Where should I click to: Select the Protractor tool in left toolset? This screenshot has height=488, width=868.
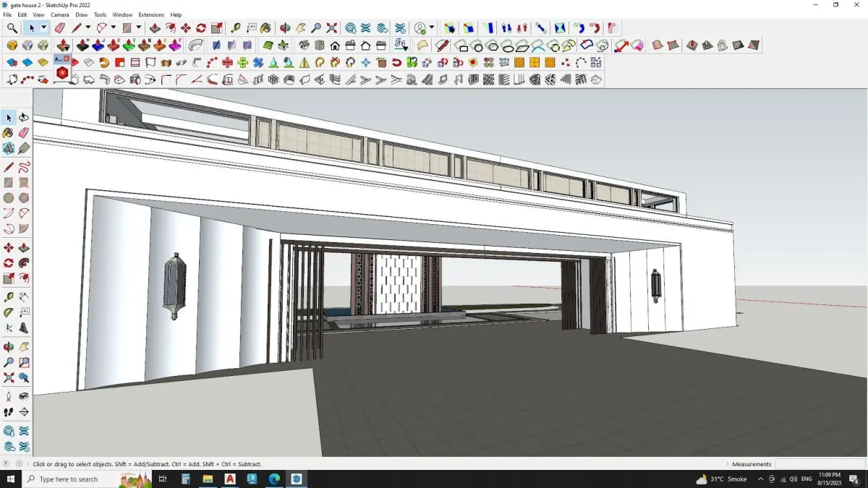(x=8, y=312)
